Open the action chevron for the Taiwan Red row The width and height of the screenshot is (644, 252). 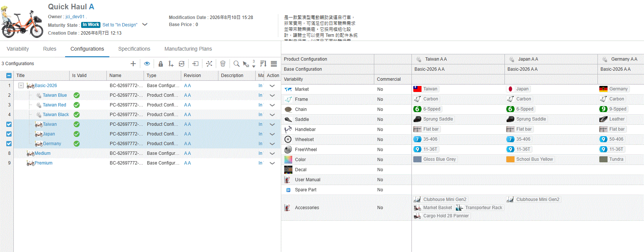coord(272,105)
